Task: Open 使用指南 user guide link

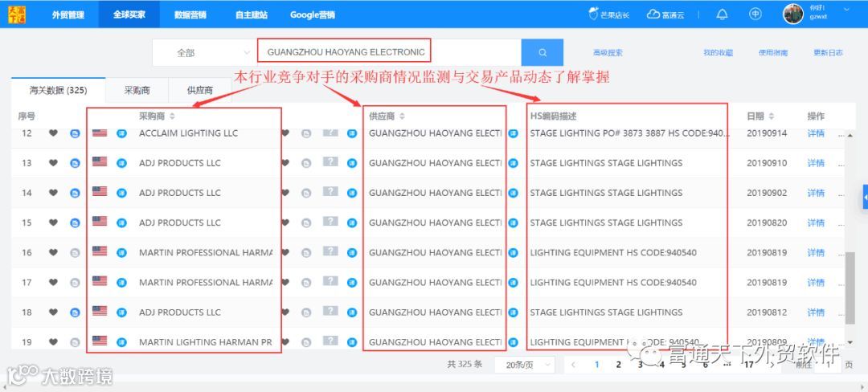Action: 773,52
